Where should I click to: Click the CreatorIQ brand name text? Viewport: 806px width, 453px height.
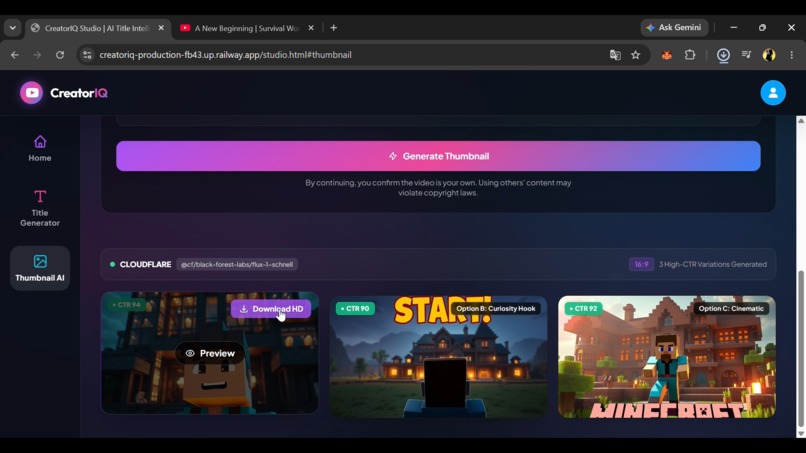point(79,93)
